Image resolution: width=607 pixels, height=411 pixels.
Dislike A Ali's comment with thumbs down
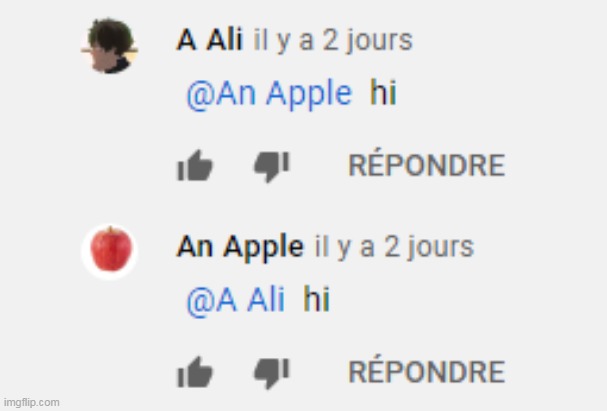tap(271, 166)
